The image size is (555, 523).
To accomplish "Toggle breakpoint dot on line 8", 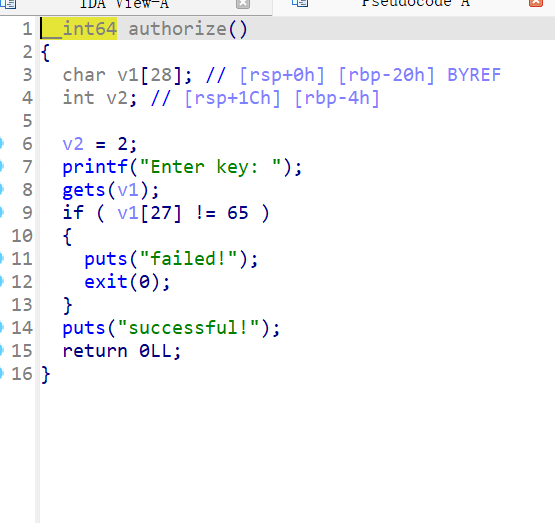I will click(x=1, y=190).
